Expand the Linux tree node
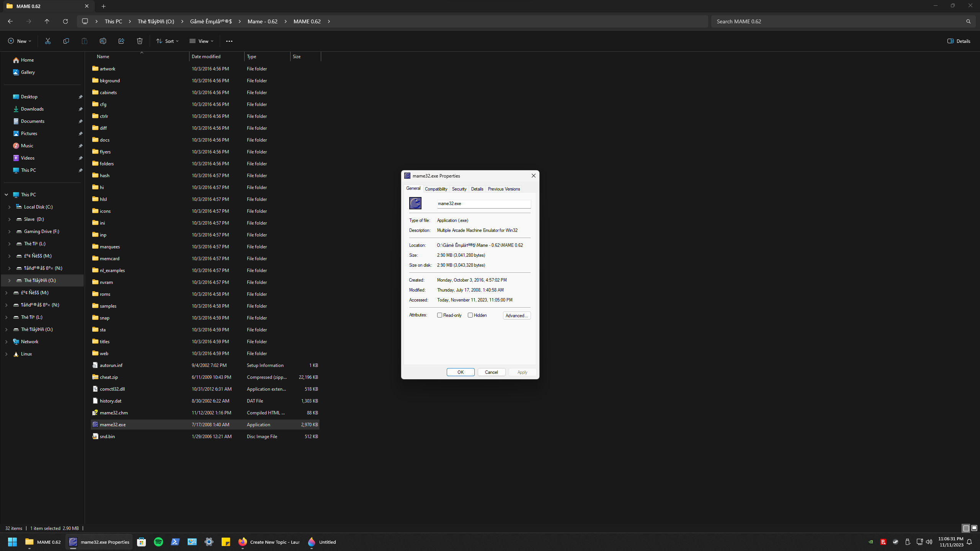Screen dimensions: 980x551 tap(7, 354)
